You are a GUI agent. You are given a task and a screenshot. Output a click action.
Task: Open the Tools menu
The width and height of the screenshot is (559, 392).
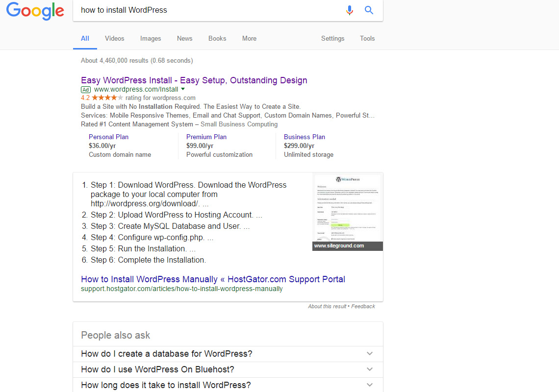367,38
